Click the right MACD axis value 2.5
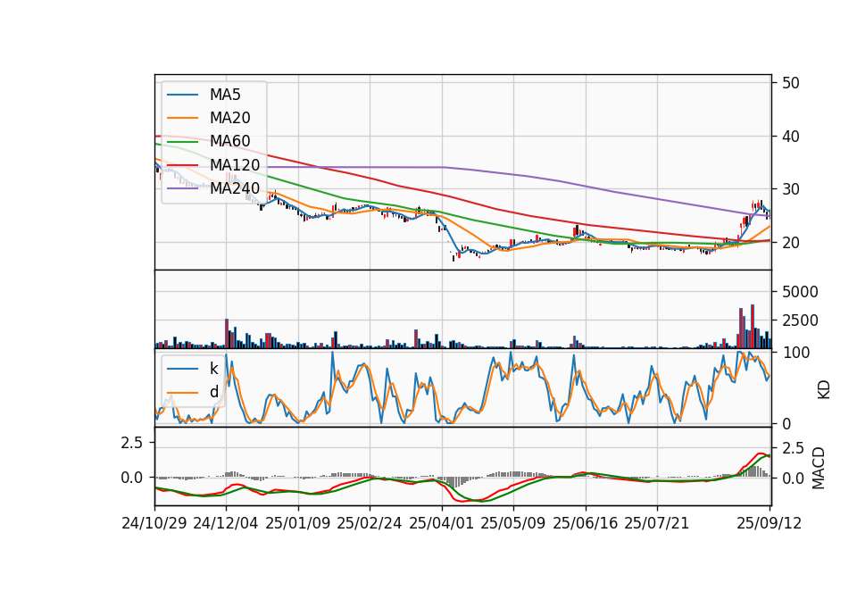The width and height of the screenshot is (857, 616). (x=794, y=449)
